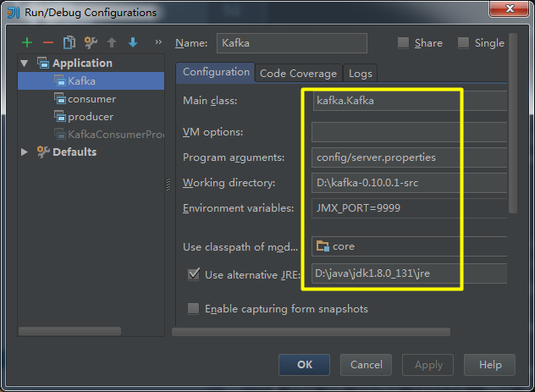Click the Main class label
Image resolution: width=535 pixels, height=392 pixels.
pos(210,101)
